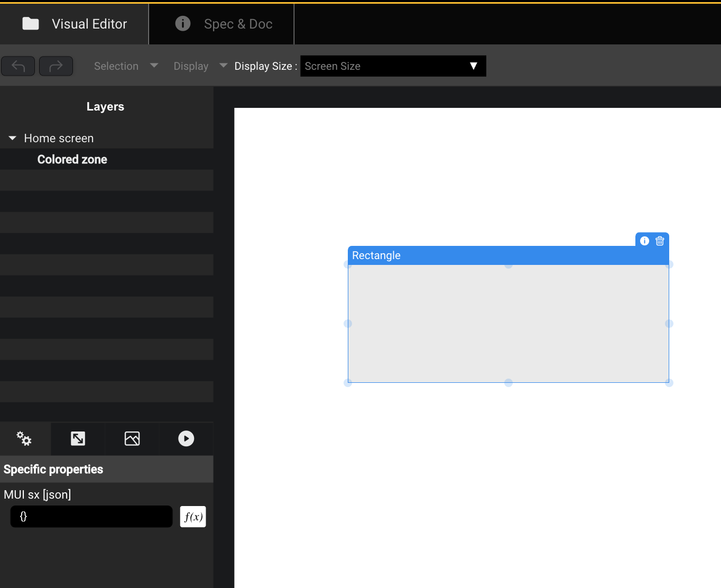Viewport: 721px width, 588px height.
Task: Open the resize layout properties tab
Action: 78,438
